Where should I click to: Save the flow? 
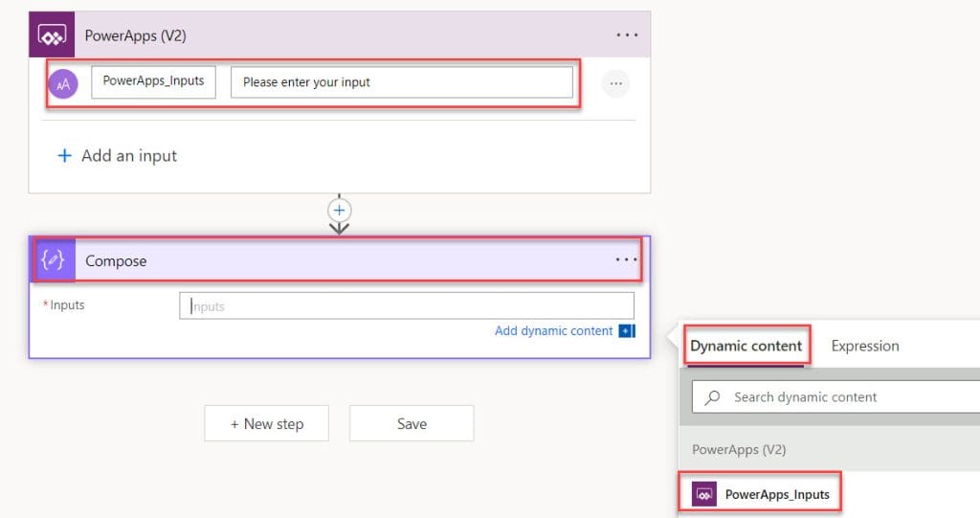click(412, 423)
